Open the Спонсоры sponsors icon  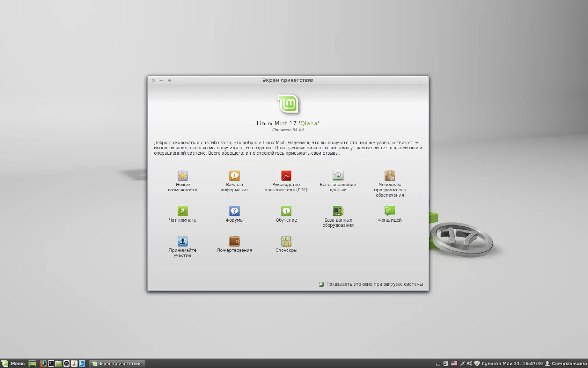(x=286, y=241)
